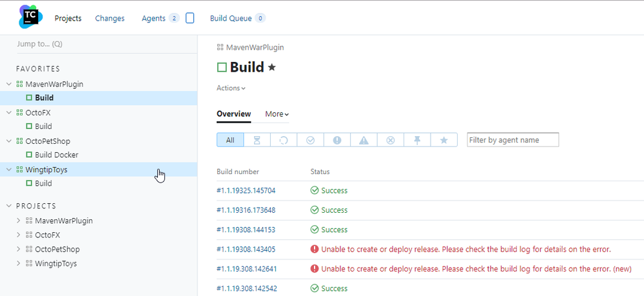Expand OctoFX under Projects
This screenshot has width=644, height=296.
coord(18,235)
